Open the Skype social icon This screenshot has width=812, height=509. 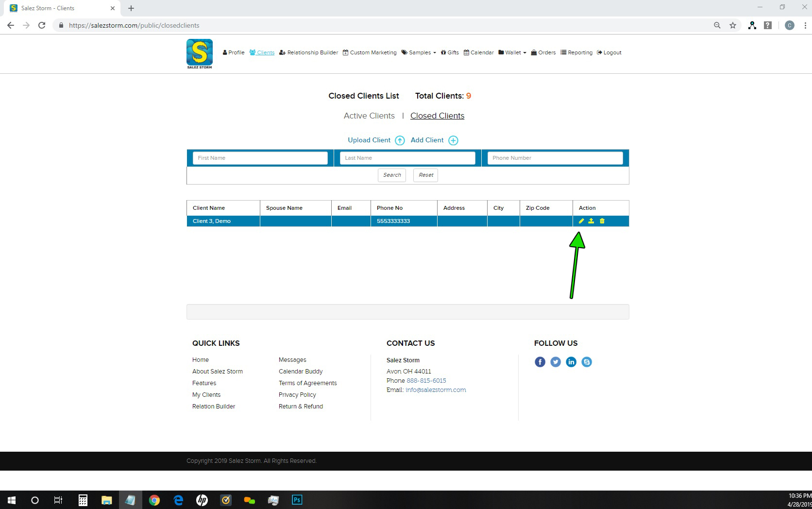click(x=587, y=362)
